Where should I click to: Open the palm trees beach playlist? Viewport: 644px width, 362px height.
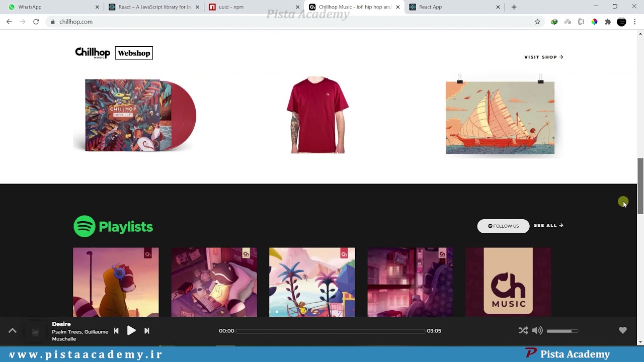[x=312, y=282]
